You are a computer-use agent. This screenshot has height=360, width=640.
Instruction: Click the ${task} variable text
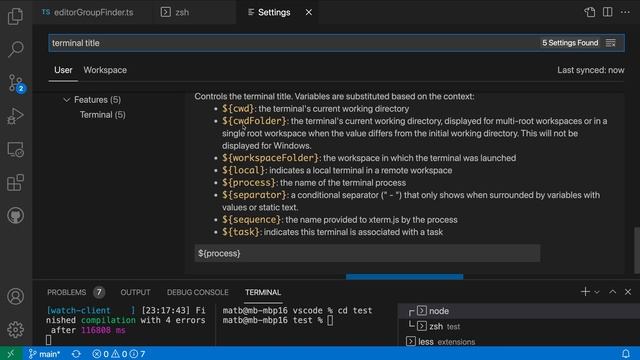click(x=241, y=232)
